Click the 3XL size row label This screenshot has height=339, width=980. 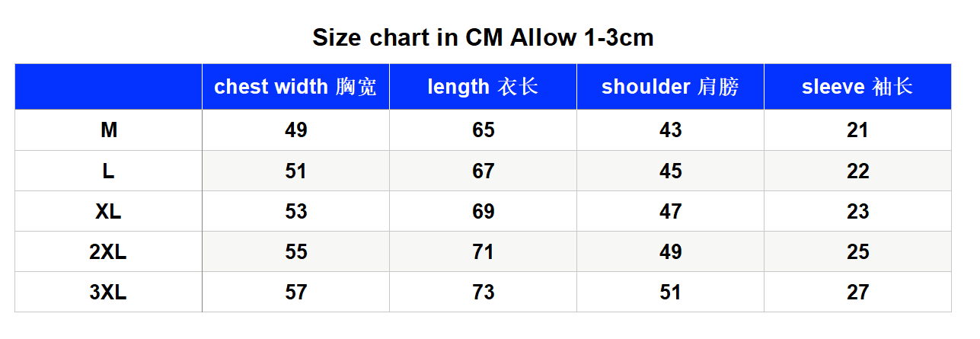(x=109, y=292)
